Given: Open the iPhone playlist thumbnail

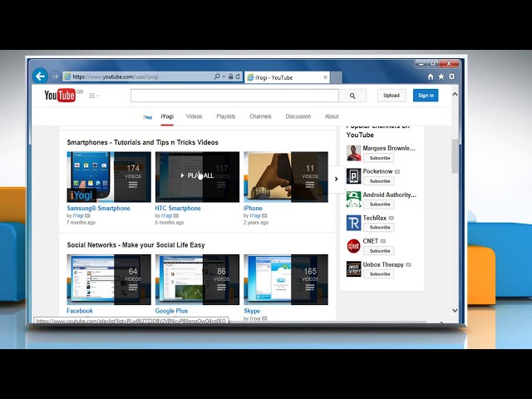Looking at the screenshot, I should (286, 177).
